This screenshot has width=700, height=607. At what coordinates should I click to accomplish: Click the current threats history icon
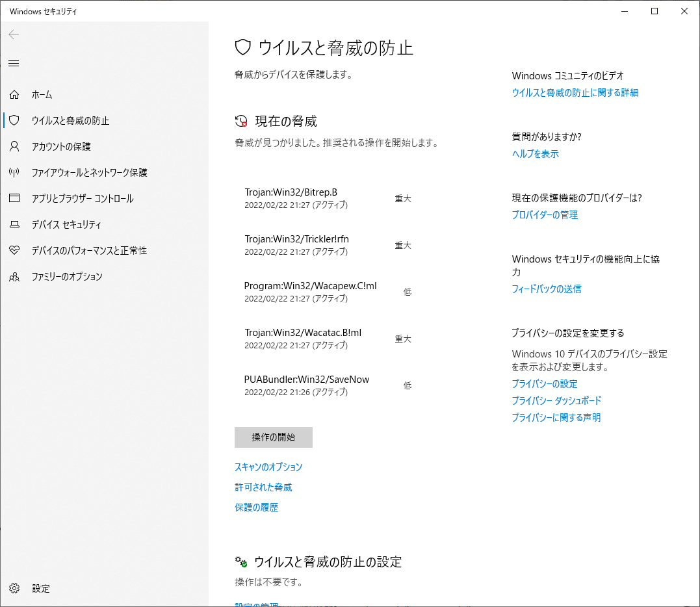click(241, 121)
